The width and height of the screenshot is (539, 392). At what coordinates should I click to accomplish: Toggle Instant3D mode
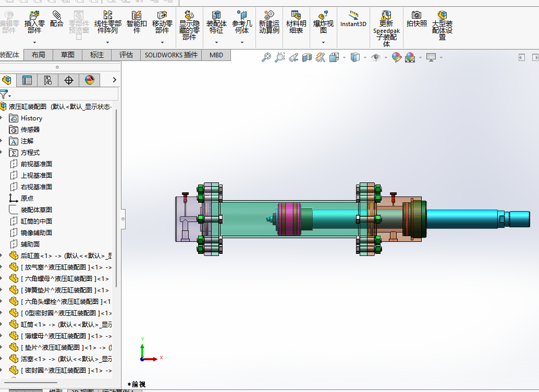click(353, 19)
